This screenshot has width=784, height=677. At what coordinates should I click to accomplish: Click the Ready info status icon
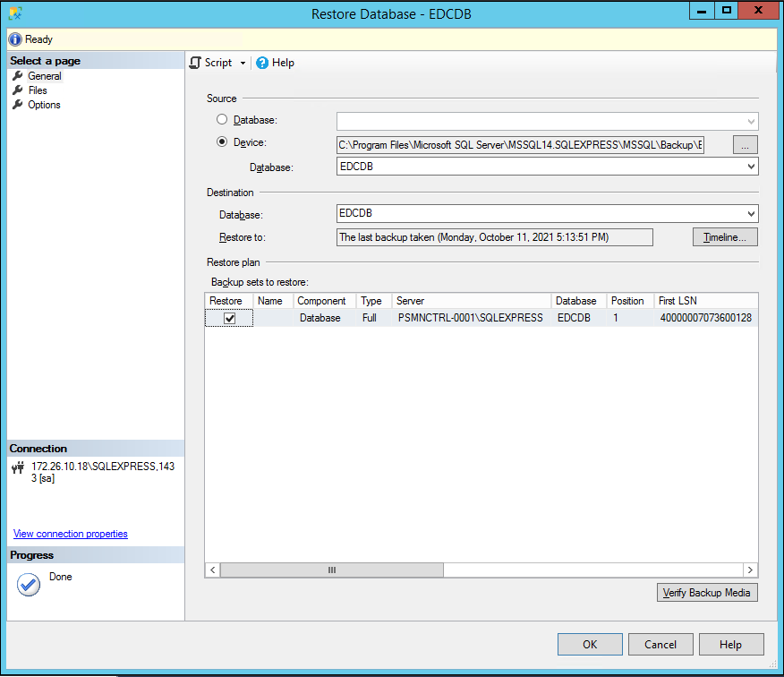[x=14, y=39]
